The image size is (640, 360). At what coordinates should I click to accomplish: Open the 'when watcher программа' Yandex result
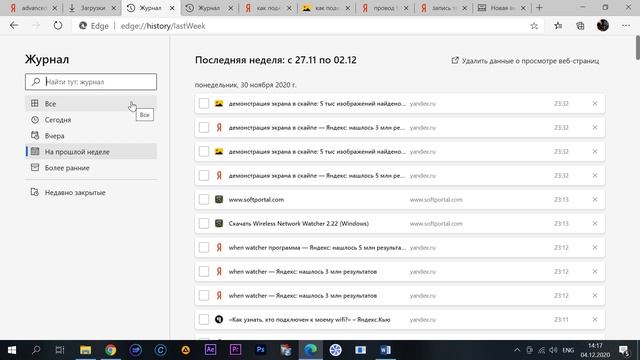[x=317, y=247]
